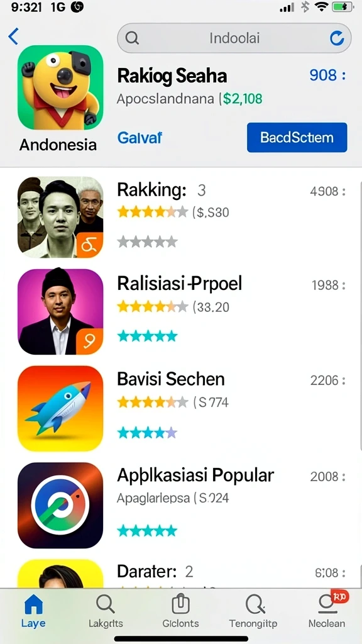Screen dimensions: 362x644
Task: Tap the blue back chevron arrow
Action: coord(13,36)
